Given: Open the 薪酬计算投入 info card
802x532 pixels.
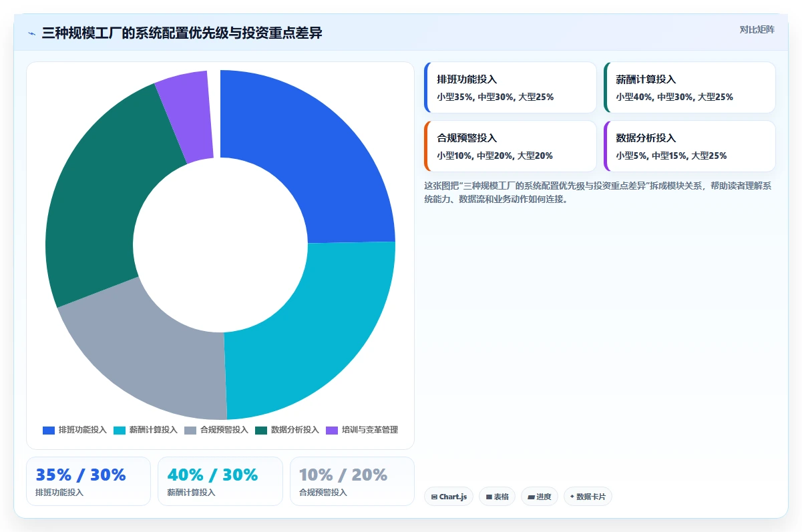Looking at the screenshot, I should pos(689,87).
